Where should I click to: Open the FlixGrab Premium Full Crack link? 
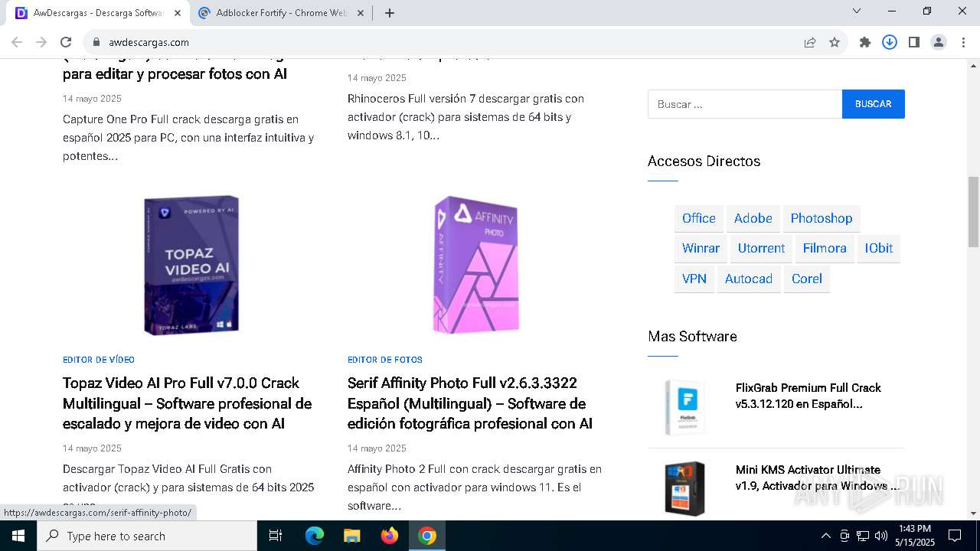point(808,396)
